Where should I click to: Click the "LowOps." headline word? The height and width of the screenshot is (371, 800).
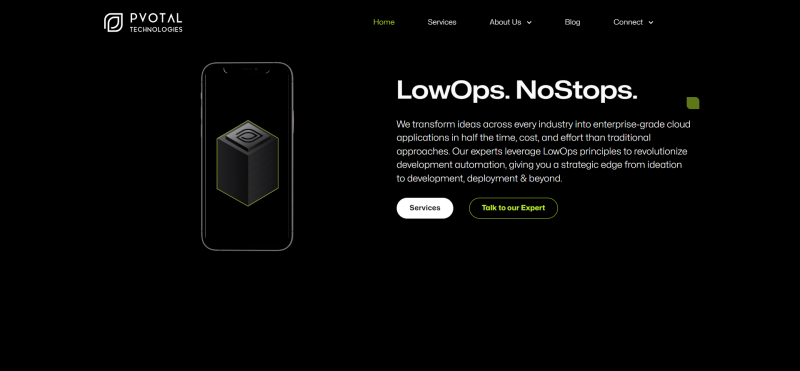(x=453, y=91)
